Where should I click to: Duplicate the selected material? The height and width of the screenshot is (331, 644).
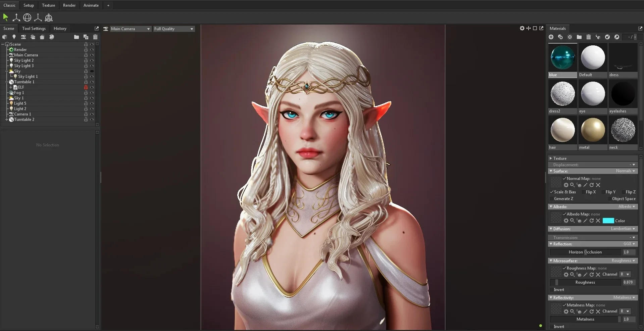point(560,37)
